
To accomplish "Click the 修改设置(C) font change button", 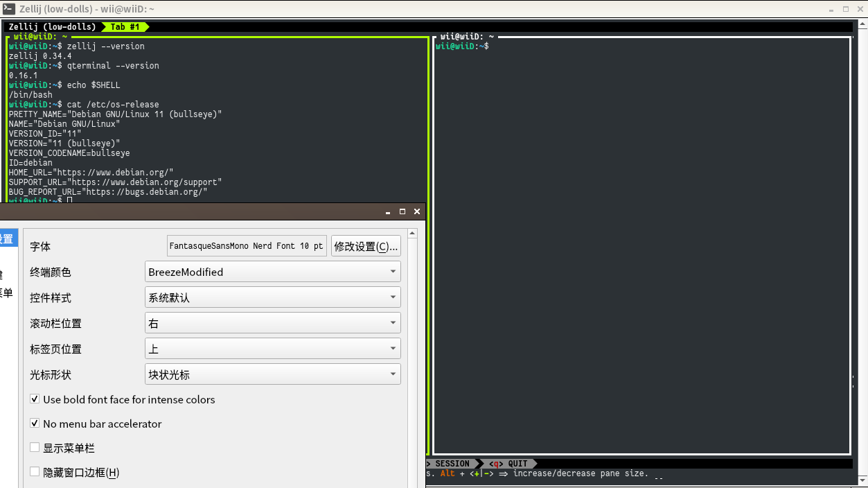I will click(365, 245).
